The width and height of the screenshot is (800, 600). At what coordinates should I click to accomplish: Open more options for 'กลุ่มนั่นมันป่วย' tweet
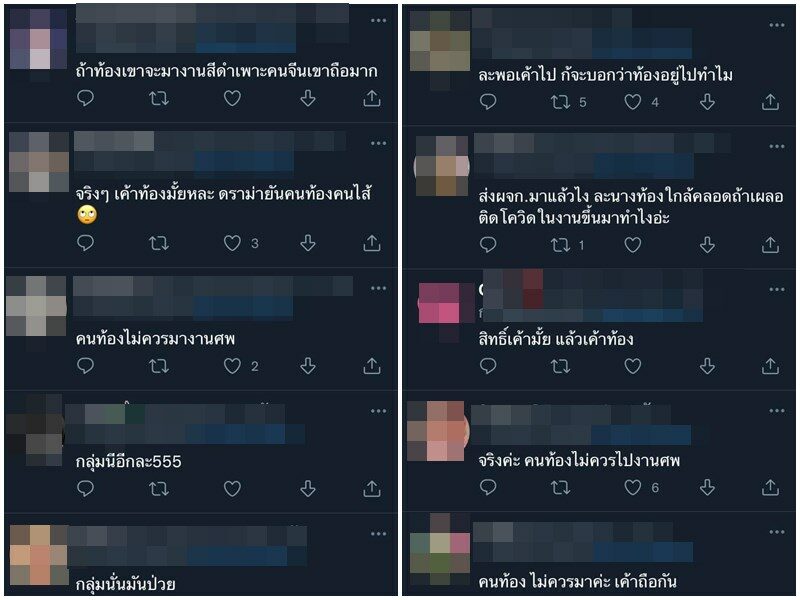click(379, 534)
